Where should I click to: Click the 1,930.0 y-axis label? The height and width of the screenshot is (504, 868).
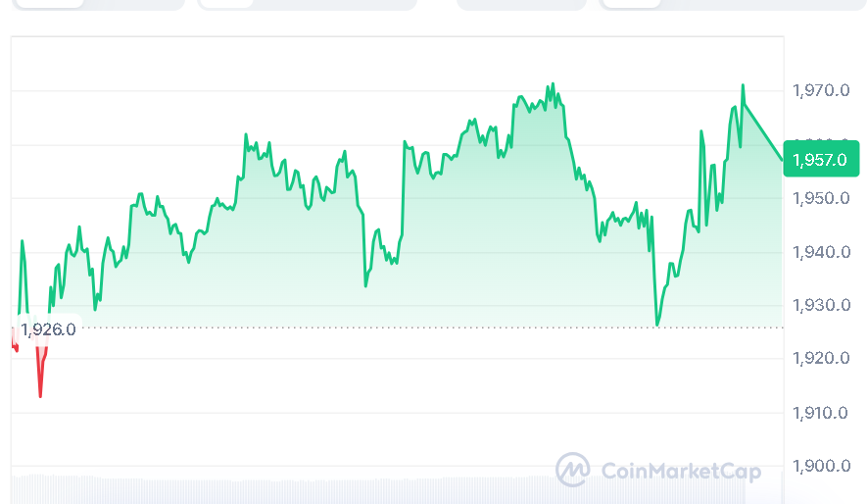(x=819, y=306)
